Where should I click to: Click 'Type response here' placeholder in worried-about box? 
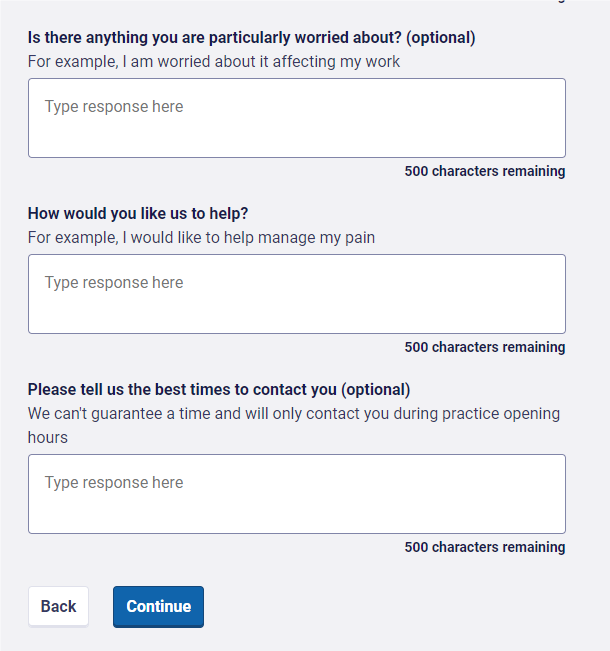[x=114, y=107]
